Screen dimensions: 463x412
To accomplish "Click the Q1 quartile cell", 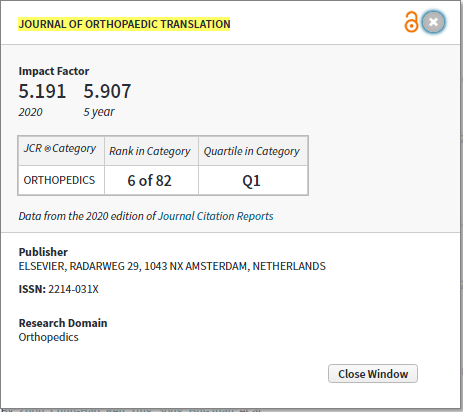I will [x=253, y=180].
